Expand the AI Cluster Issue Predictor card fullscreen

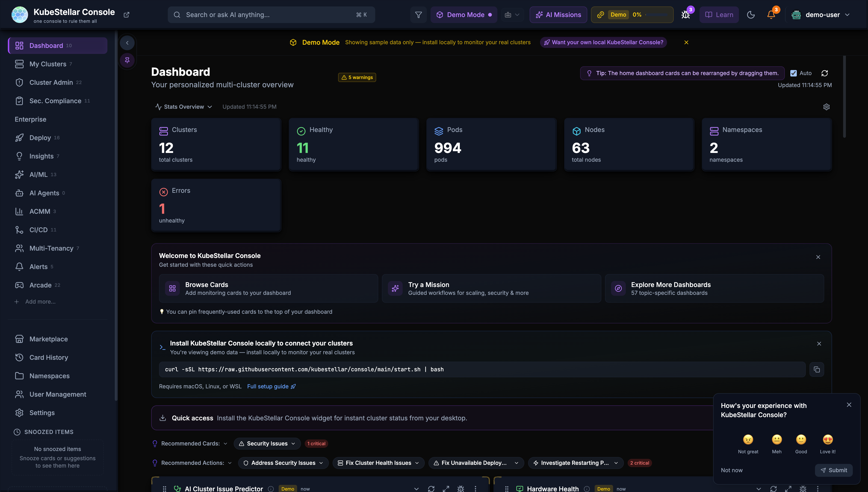point(446,489)
